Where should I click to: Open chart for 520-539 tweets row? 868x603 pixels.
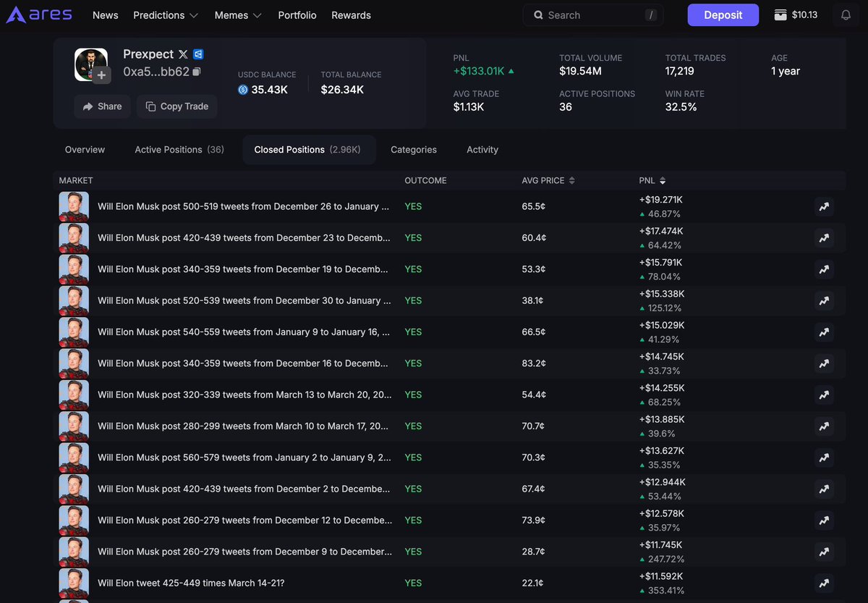pos(824,301)
